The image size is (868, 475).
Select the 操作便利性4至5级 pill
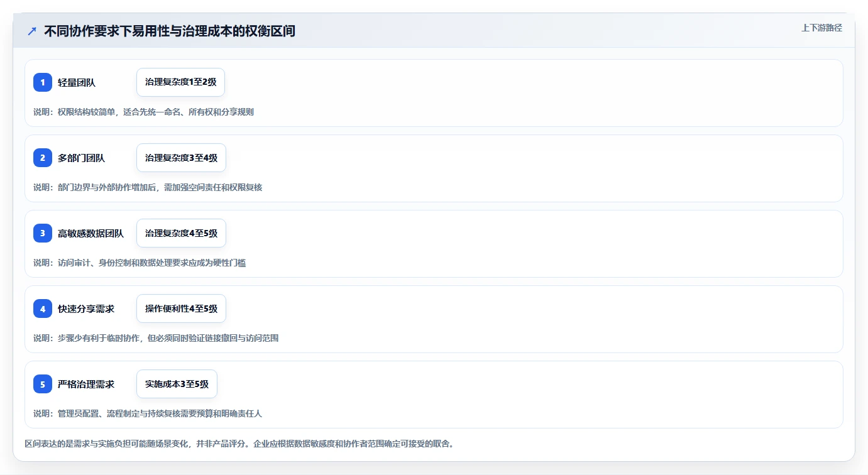point(181,308)
